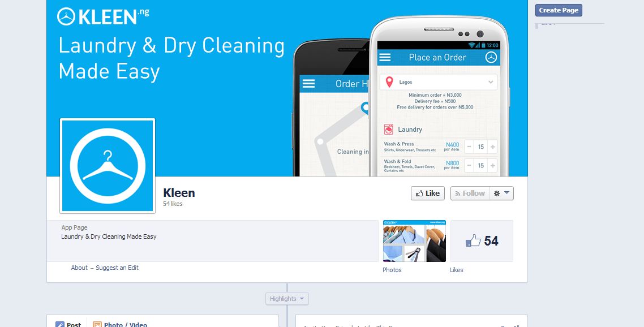Open the About link
This screenshot has height=327, width=644.
point(79,268)
